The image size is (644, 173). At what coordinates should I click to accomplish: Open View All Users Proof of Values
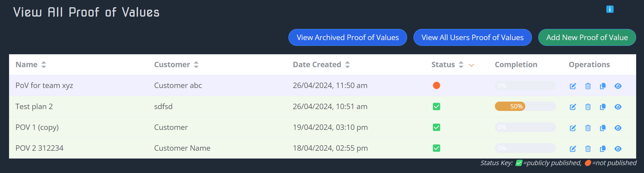(472, 37)
